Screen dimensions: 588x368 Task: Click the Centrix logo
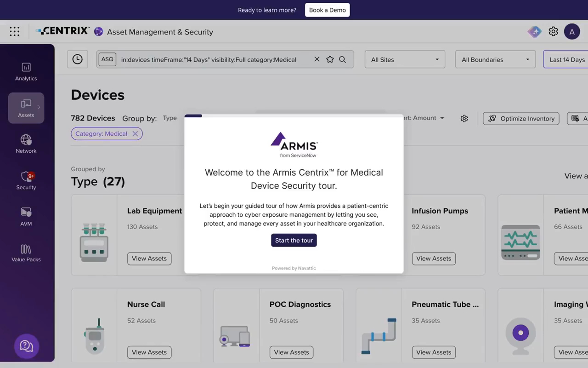tap(63, 31)
